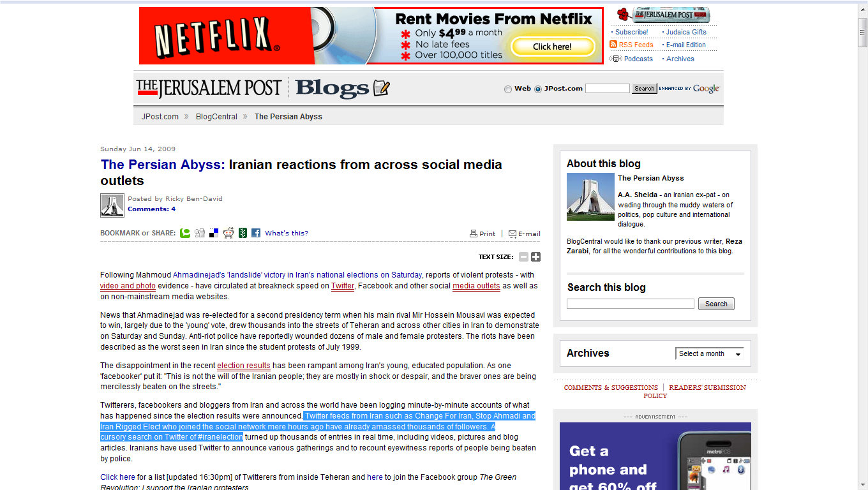
Task: Open the What's this? link
Action: click(287, 234)
